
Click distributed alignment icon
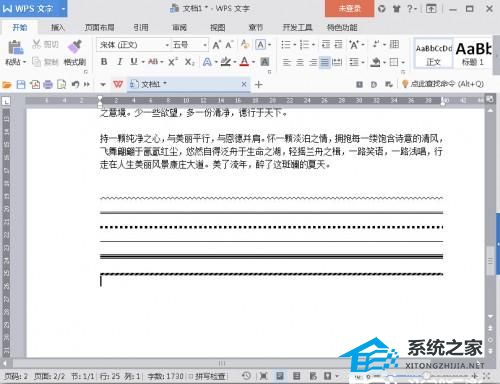click(x=337, y=62)
